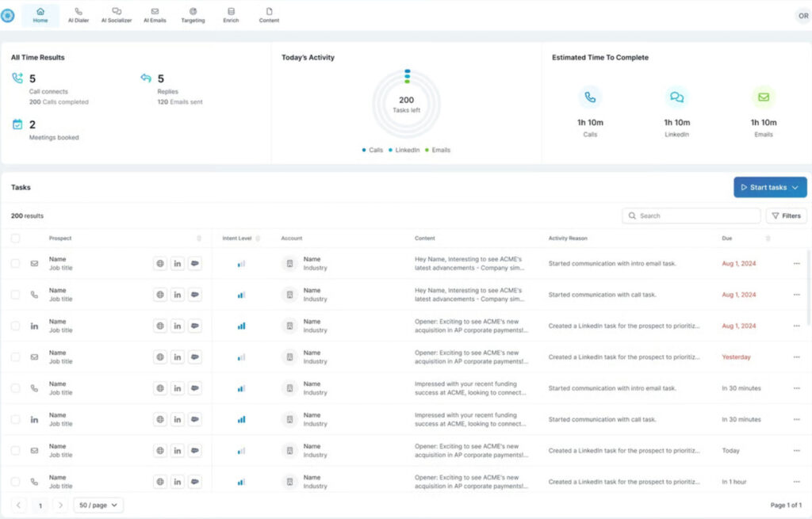Check the email task row due Aug 1, 2024
Viewport: 812px width, 519px height.
click(x=16, y=263)
